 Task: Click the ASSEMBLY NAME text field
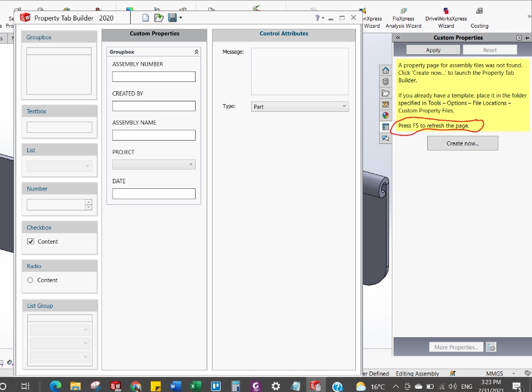154,135
